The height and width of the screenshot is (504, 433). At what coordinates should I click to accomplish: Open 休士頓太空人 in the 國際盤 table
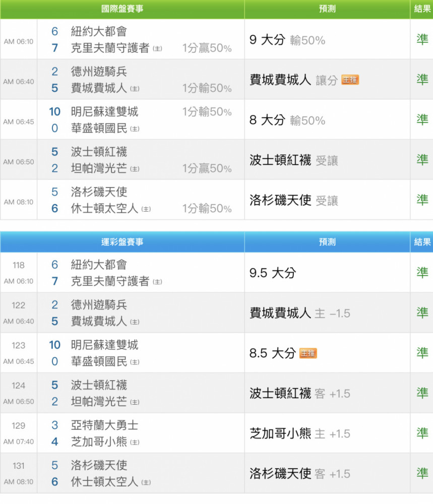coord(104,208)
